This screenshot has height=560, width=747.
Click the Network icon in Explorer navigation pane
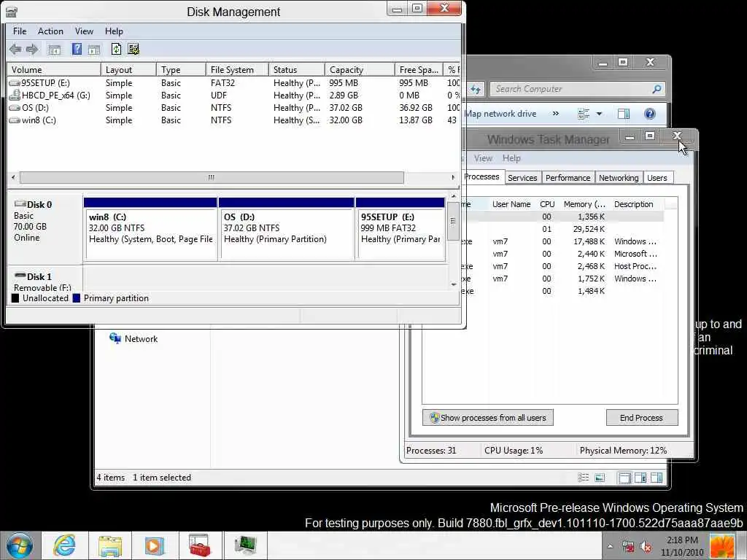coord(115,338)
